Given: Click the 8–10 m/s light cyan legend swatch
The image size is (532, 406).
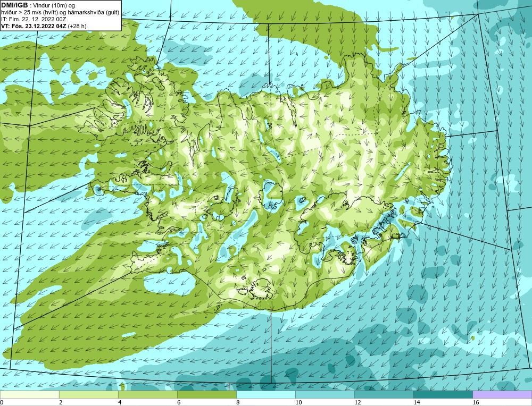Looking at the screenshot, I should (265, 395).
